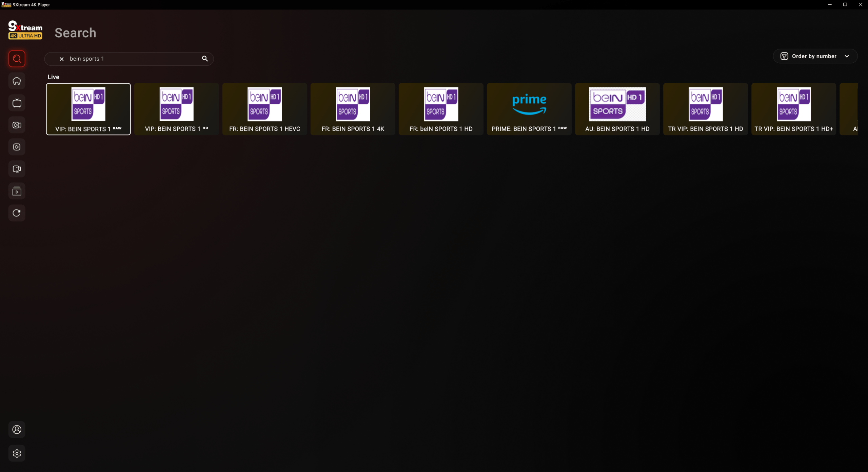This screenshot has width=868, height=472.
Task: Open AU: BEIN SPORTS 1 HD channel
Action: pyautogui.click(x=617, y=109)
